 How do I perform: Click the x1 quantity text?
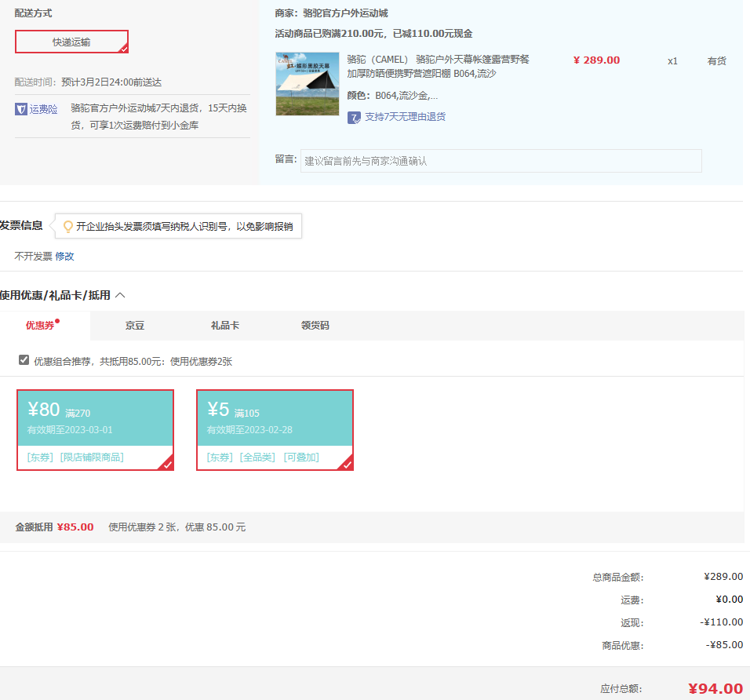pos(672,61)
